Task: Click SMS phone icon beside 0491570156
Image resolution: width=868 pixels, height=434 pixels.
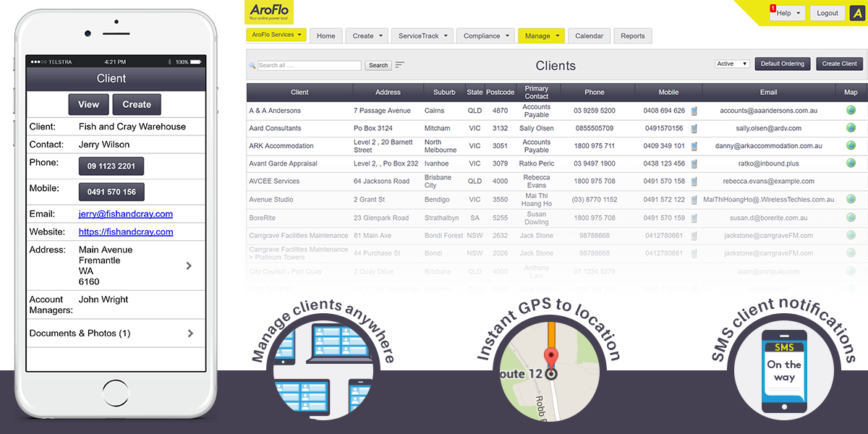Action: coord(694,128)
